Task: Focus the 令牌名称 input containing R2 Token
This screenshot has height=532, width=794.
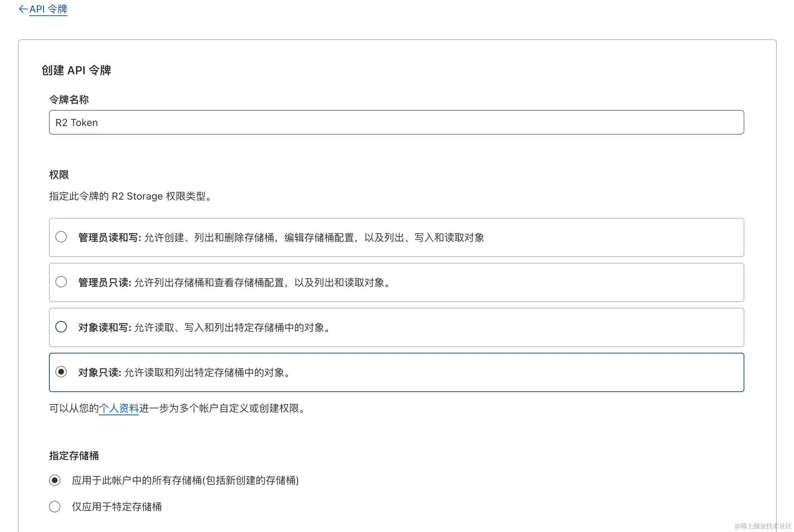Action: point(396,122)
